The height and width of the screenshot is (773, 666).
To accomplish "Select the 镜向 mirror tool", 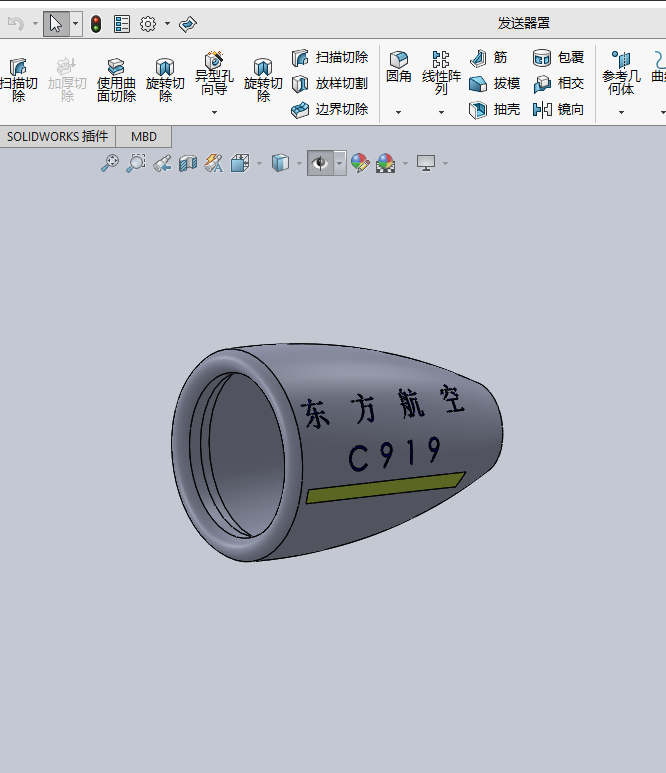I will [559, 109].
